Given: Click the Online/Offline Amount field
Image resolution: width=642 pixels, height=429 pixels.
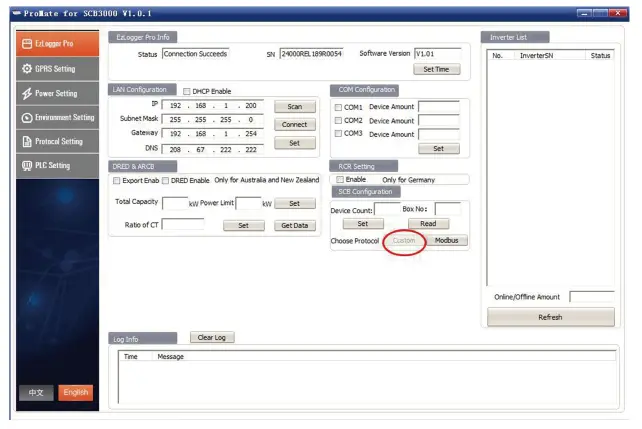Looking at the screenshot, I should pyautogui.click(x=592, y=297).
